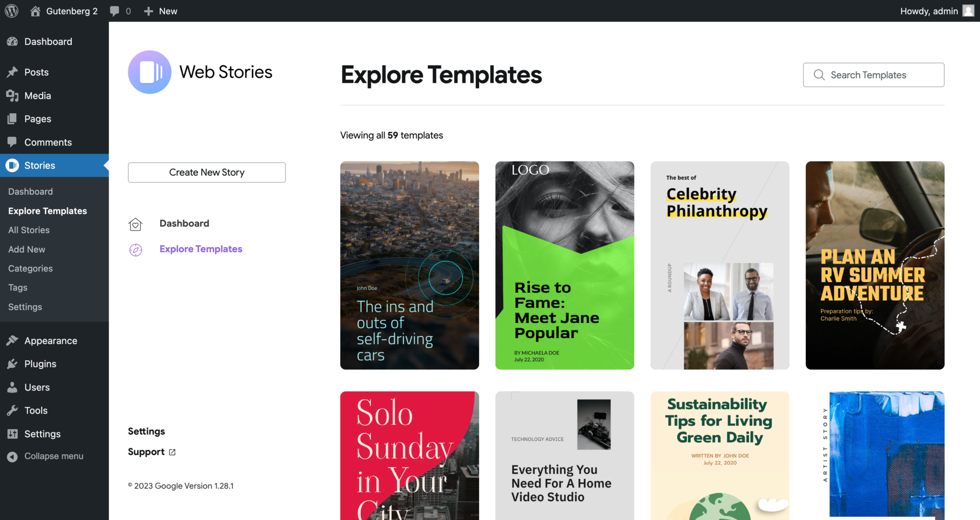Image resolution: width=980 pixels, height=520 pixels.
Task: Open the New item menu in admin bar
Action: pyautogui.click(x=160, y=11)
